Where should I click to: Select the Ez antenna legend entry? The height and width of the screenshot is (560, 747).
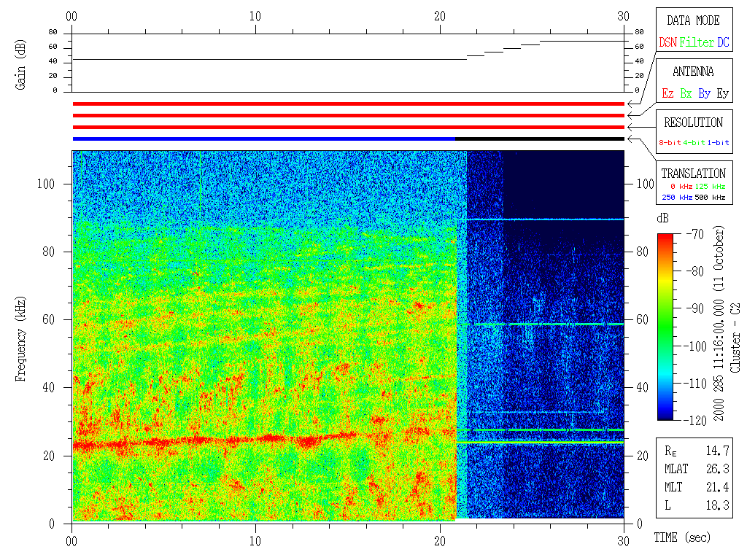tap(667, 94)
